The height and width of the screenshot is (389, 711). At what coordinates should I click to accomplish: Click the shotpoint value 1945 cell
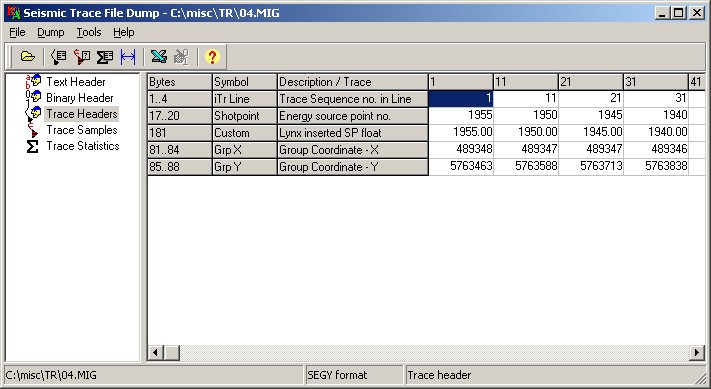[591, 116]
